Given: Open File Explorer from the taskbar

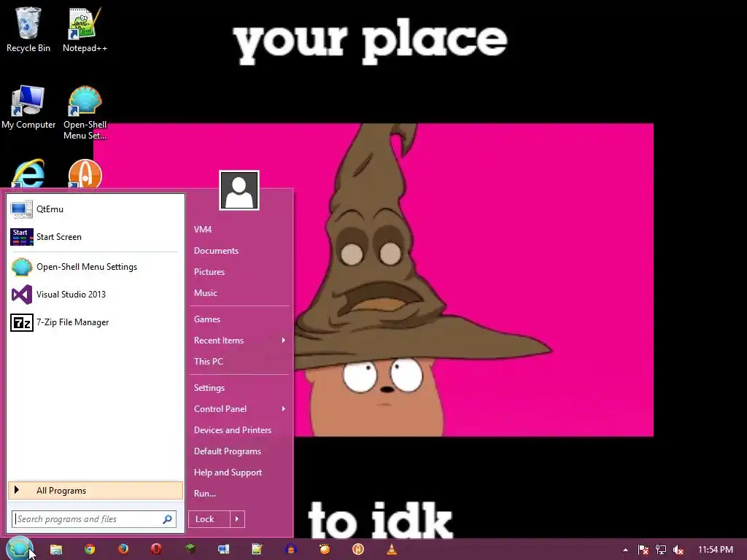Looking at the screenshot, I should (x=56, y=550).
